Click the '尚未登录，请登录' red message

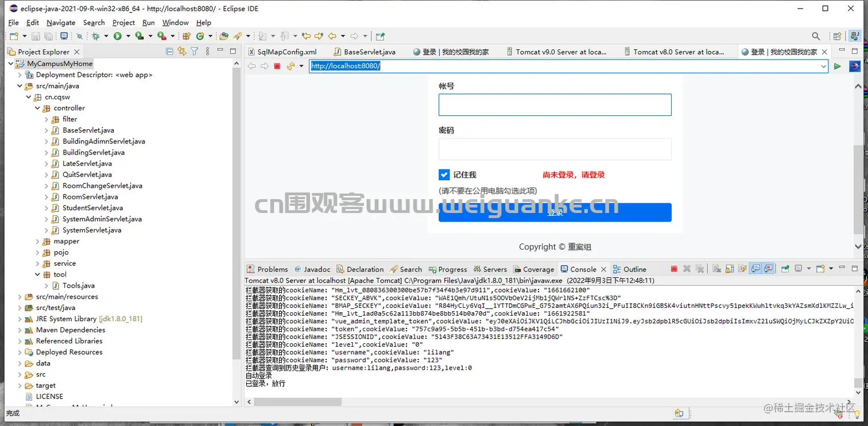pos(573,175)
